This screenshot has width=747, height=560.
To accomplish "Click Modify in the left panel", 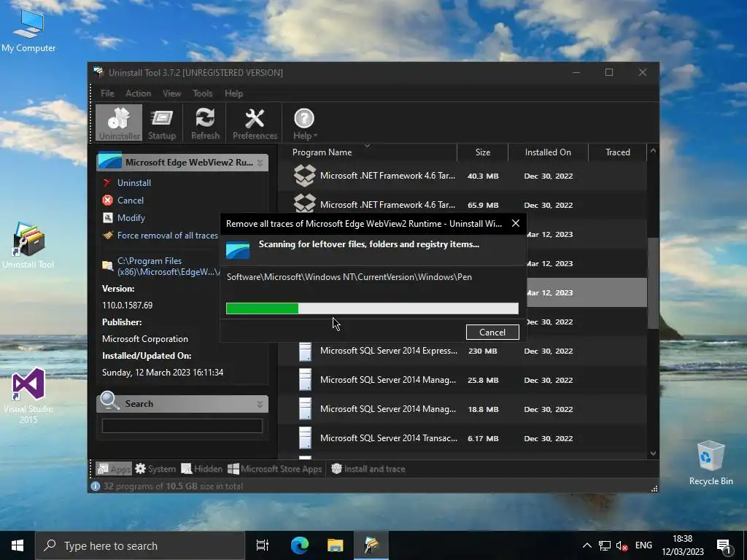I will click(131, 218).
